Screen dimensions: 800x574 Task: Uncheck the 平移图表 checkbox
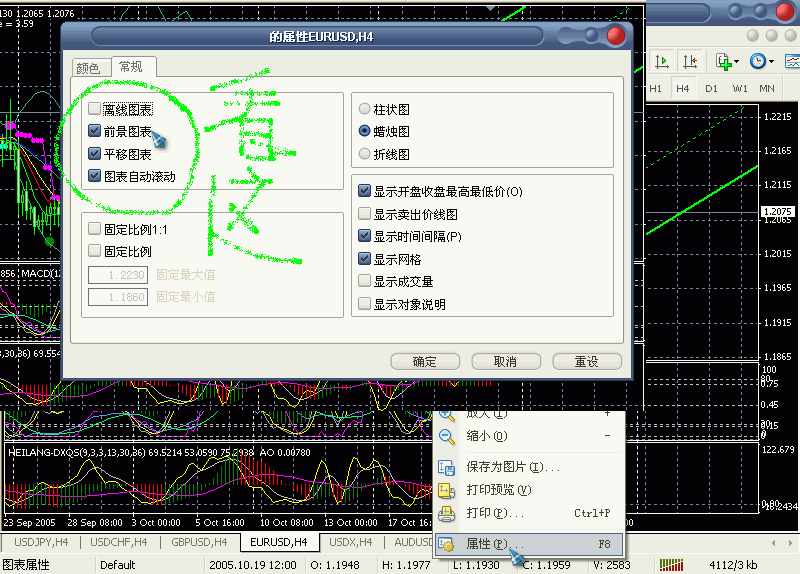94,153
